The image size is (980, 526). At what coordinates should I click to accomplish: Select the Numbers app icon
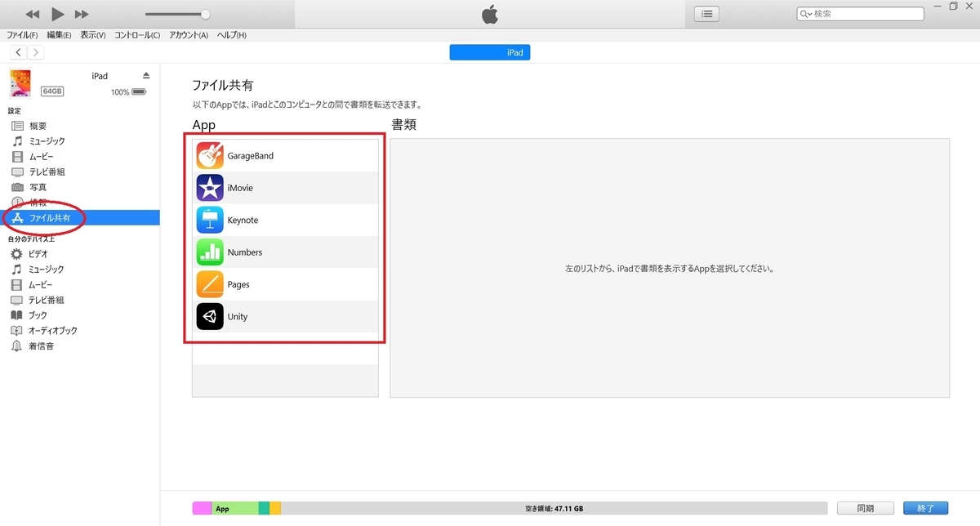[210, 252]
